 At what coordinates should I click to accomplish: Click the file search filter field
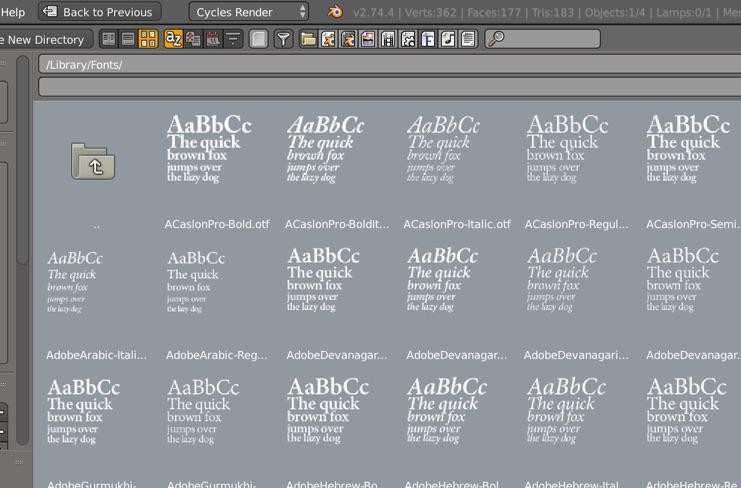tap(543, 39)
